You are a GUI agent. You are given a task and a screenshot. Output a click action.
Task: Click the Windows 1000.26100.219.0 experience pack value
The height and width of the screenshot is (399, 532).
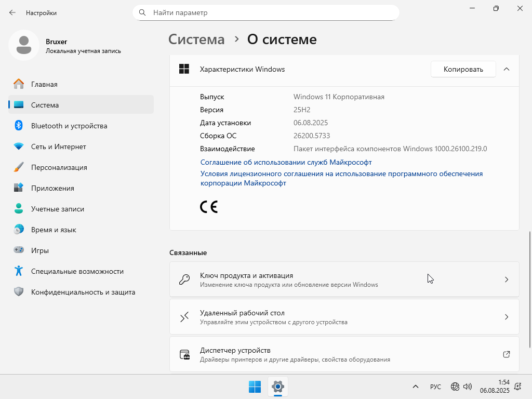coord(390,149)
